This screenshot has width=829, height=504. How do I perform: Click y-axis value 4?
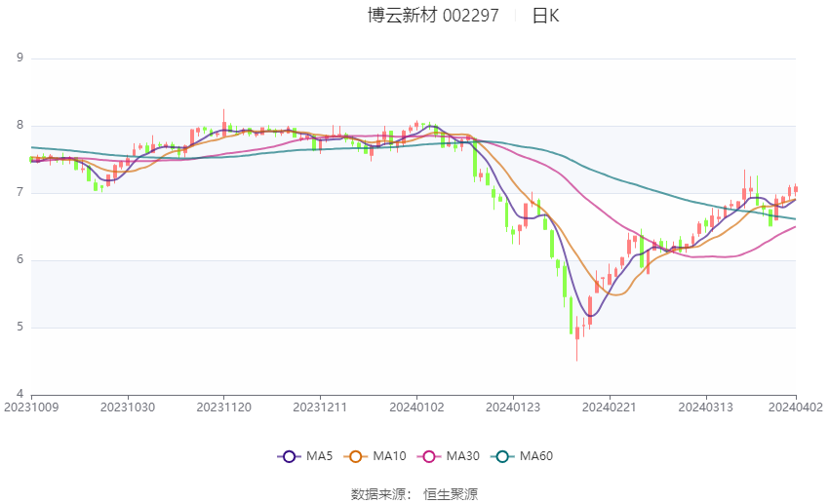20,394
